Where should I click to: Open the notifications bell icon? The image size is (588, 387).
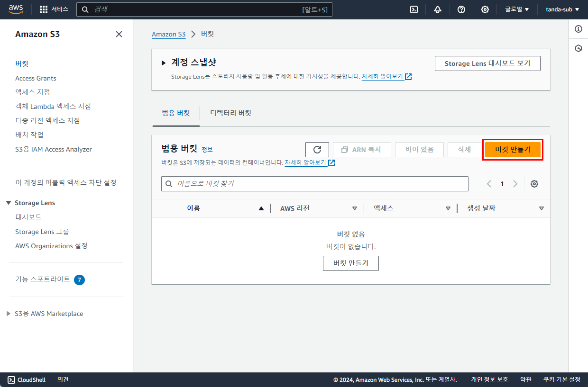(438, 9)
